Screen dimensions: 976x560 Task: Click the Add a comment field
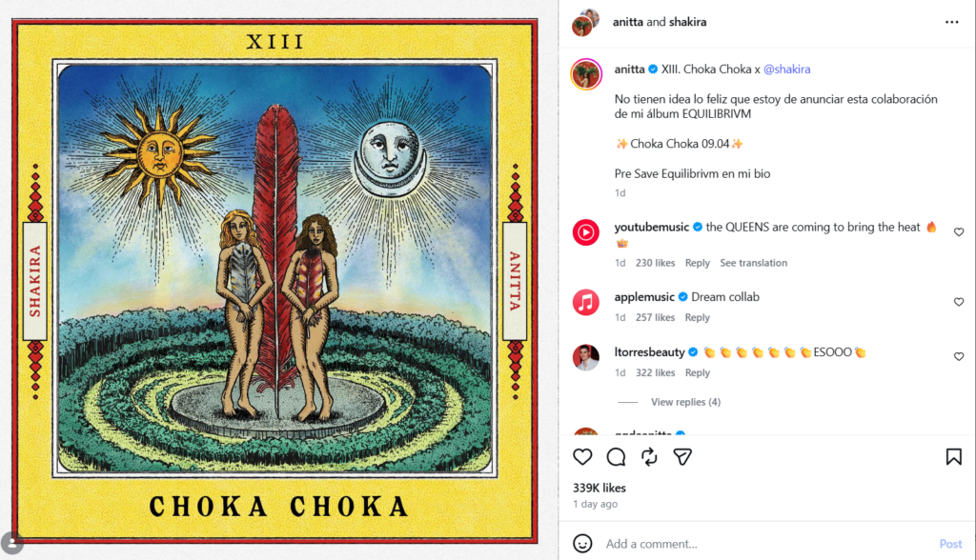pyautogui.click(x=765, y=544)
